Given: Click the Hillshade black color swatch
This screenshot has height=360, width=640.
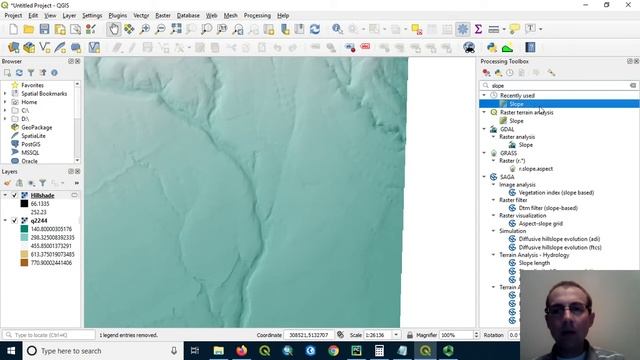Looking at the screenshot, I should pyautogui.click(x=24, y=204).
